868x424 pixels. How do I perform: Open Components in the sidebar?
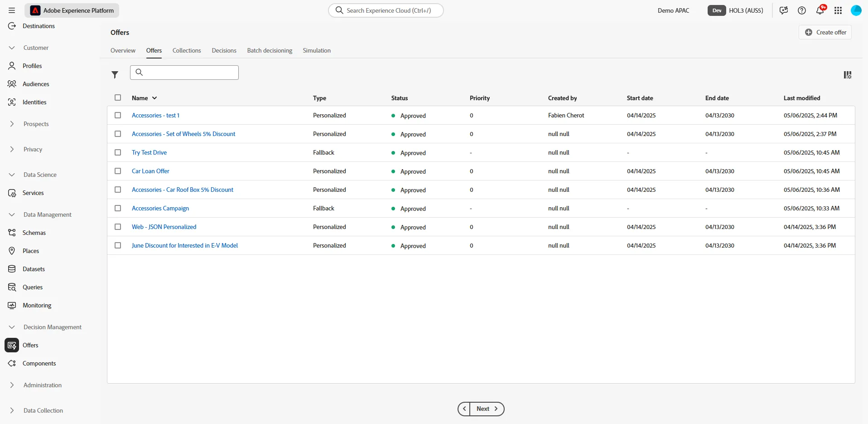coord(39,363)
